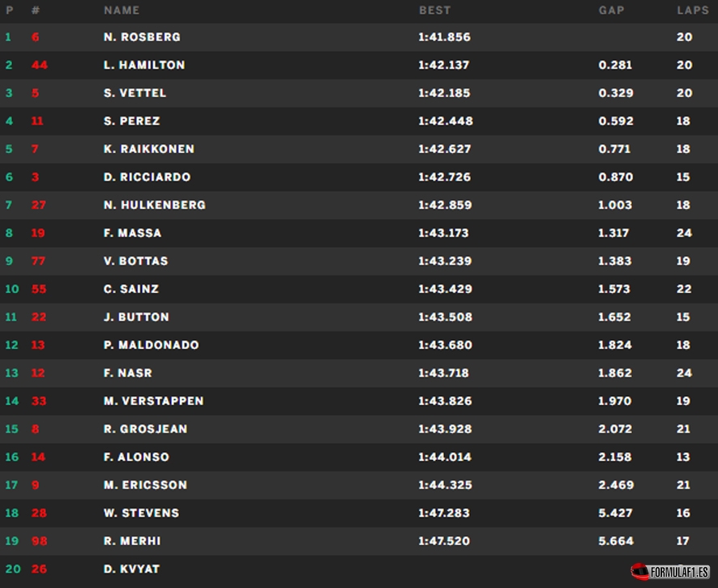The height and width of the screenshot is (588, 718).
Task: Select D. KVYAT in last position
Action: point(131,569)
